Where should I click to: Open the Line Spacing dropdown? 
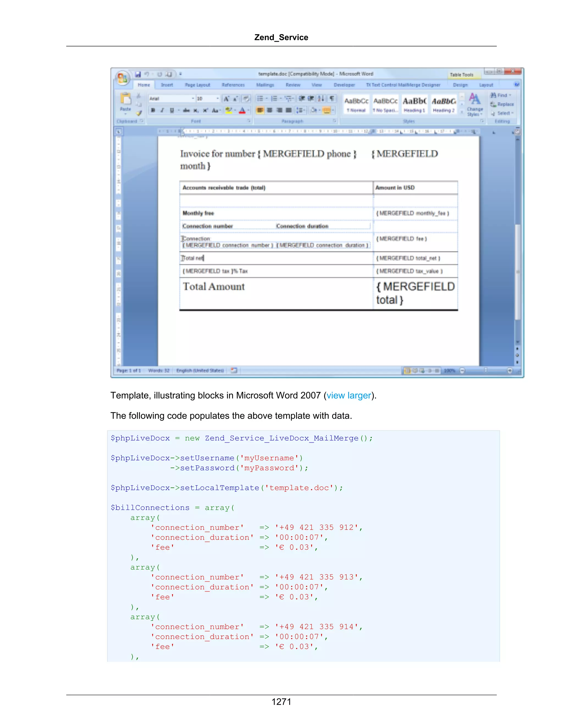300,110
